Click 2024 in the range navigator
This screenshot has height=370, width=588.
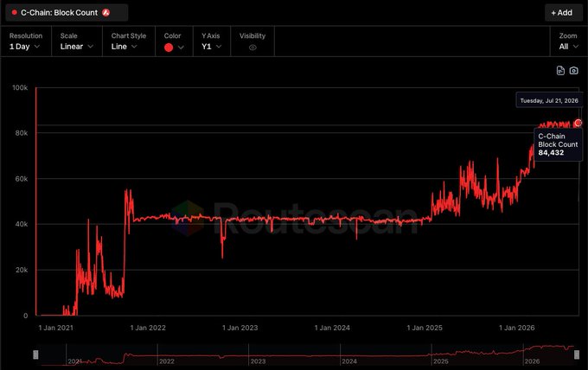pos(349,361)
